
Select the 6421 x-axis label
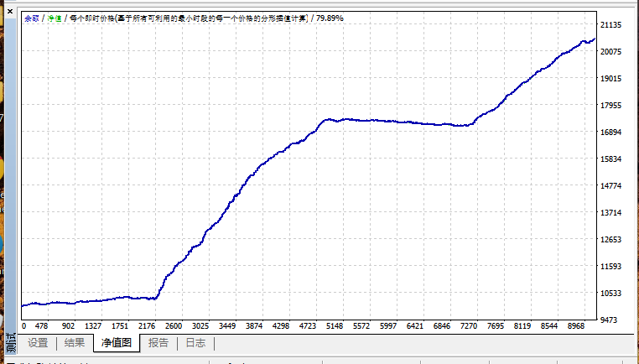point(415,326)
